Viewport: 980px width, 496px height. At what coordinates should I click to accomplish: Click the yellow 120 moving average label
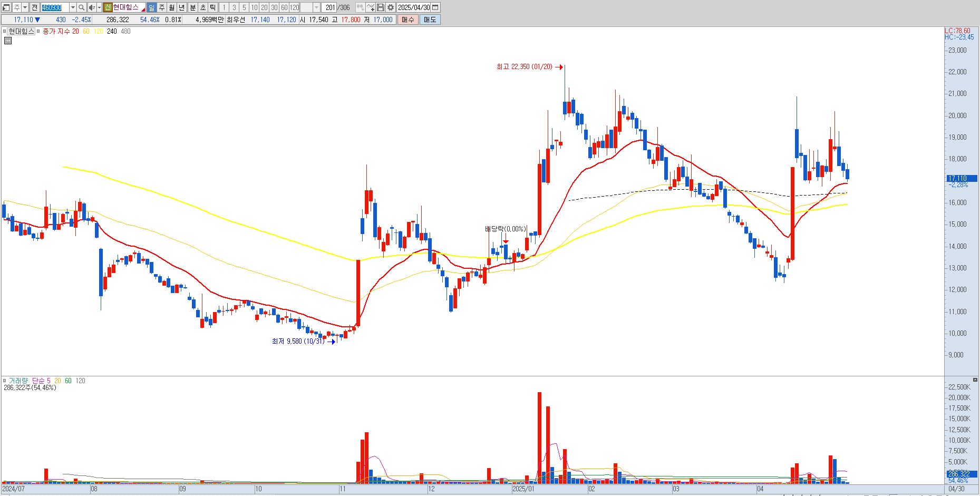click(99, 31)
